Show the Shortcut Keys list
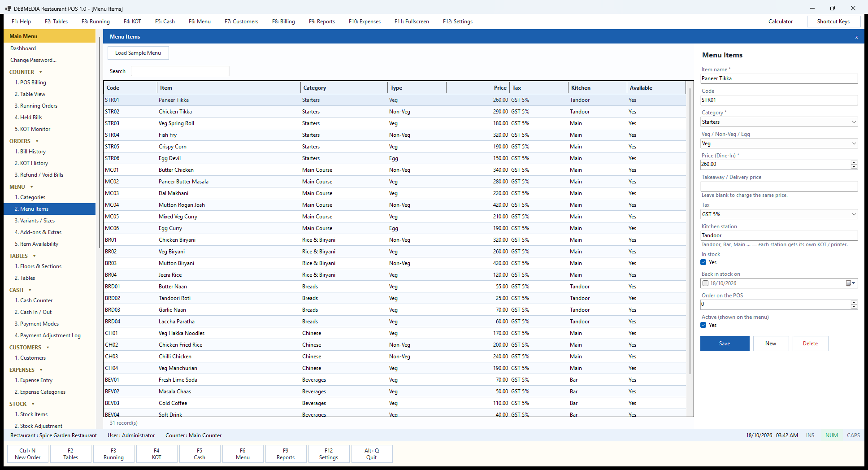Viewport: 868px width, 470px height. coord(833,22)
